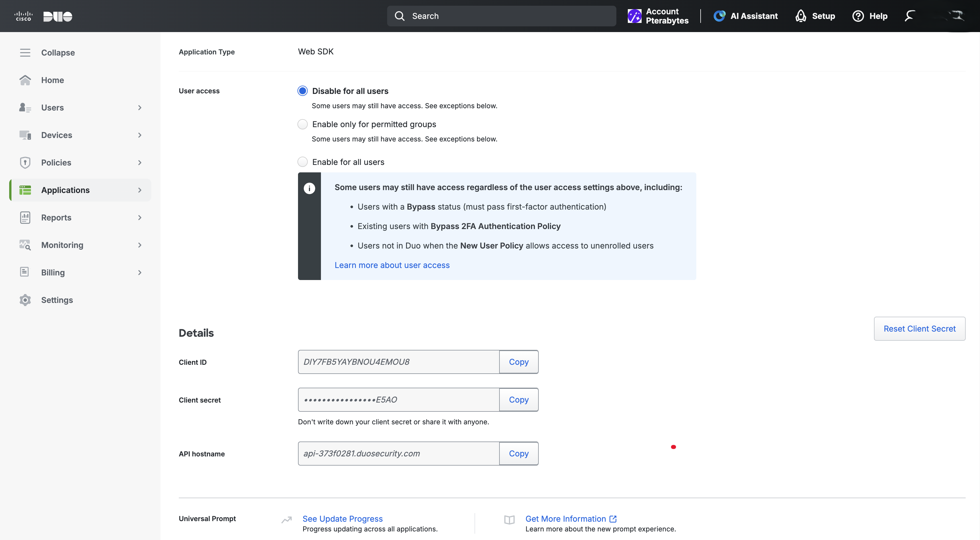980x540 pixels.
Task: Click the Reset Client Secret button
Action: pyautogui.click(x=919, y=329)
